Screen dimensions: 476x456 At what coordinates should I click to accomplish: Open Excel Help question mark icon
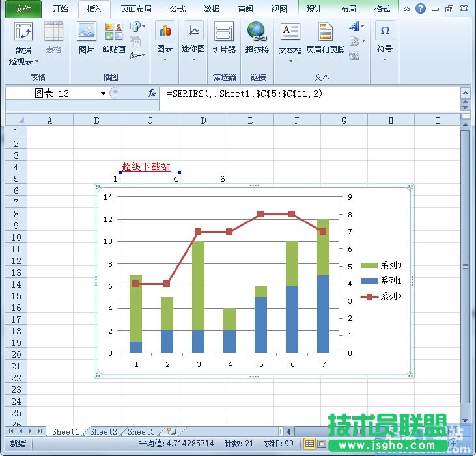click(x=419, y=9)
